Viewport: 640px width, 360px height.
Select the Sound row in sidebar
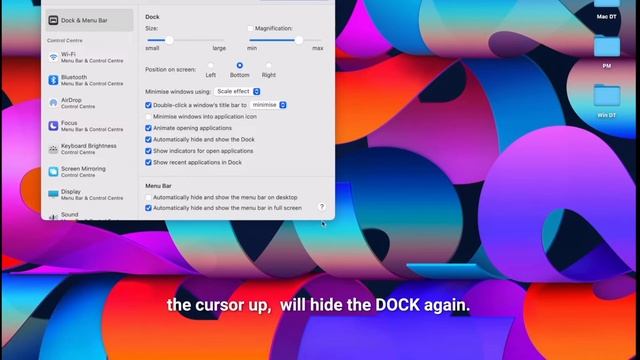[x=89, y=216]
